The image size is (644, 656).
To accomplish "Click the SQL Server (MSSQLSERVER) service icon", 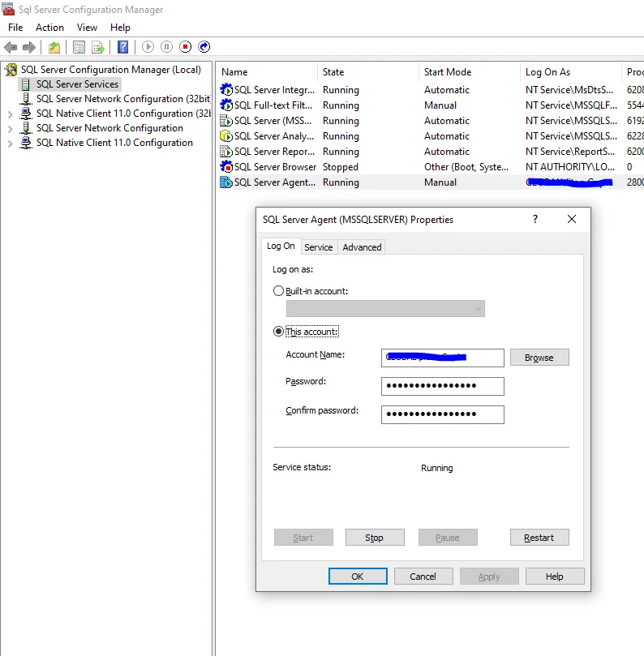I will pyautogui.click(x=226, y=121).
